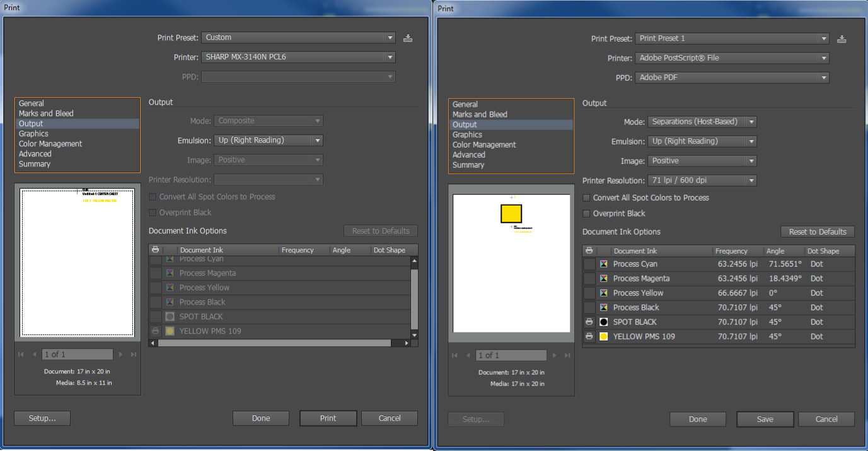Click Cancel button in left dialog

[x=390, y=418]
